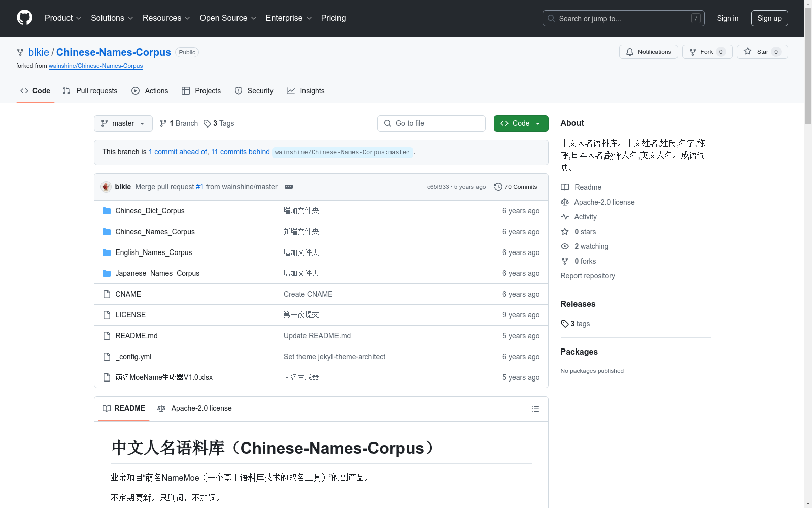Click the branch icon beside 1 Branch
812x508 pixels.
click(163, 123)
